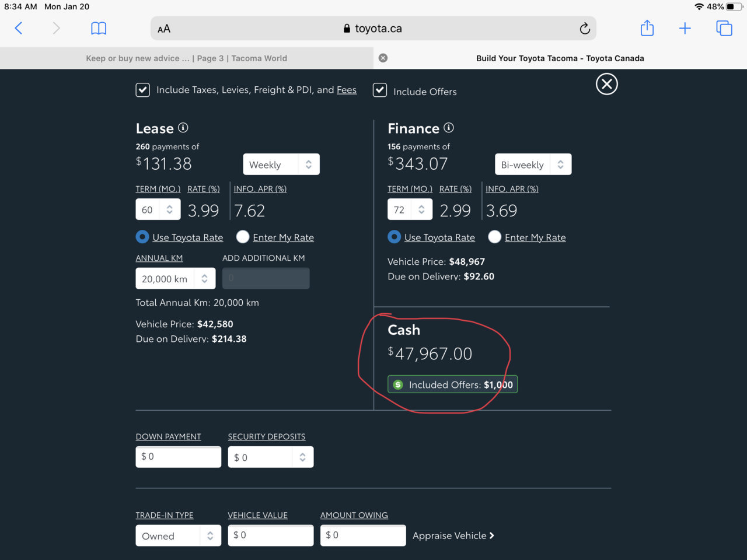Tap the Safari back arrow
The width and height of the screenshot is (747, 560).
(x=19, y=28)
